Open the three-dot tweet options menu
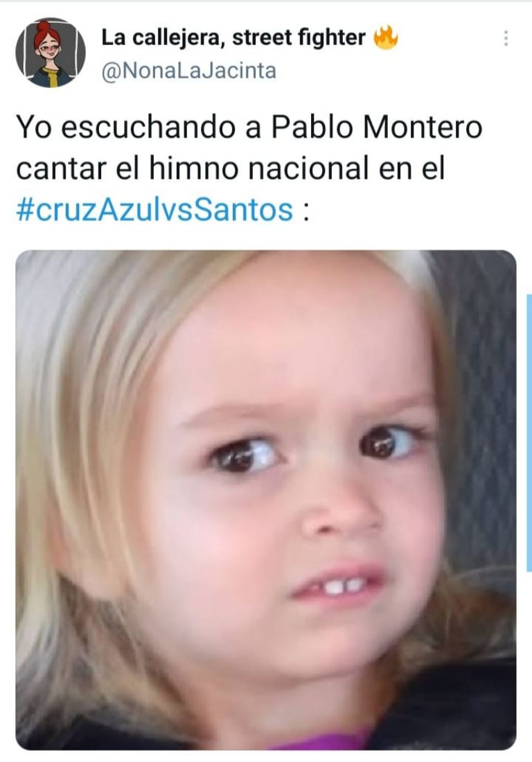The image size is (532, 762). pos(506,38)
